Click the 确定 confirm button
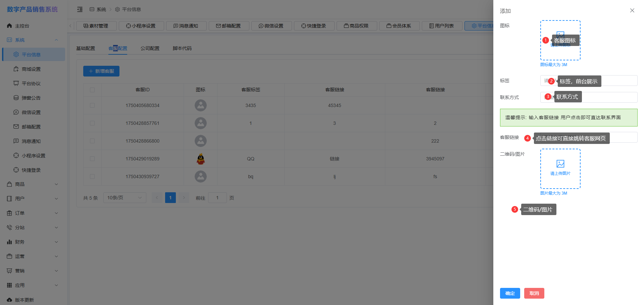This screenshot has height=305, width=644. point(510,293)
